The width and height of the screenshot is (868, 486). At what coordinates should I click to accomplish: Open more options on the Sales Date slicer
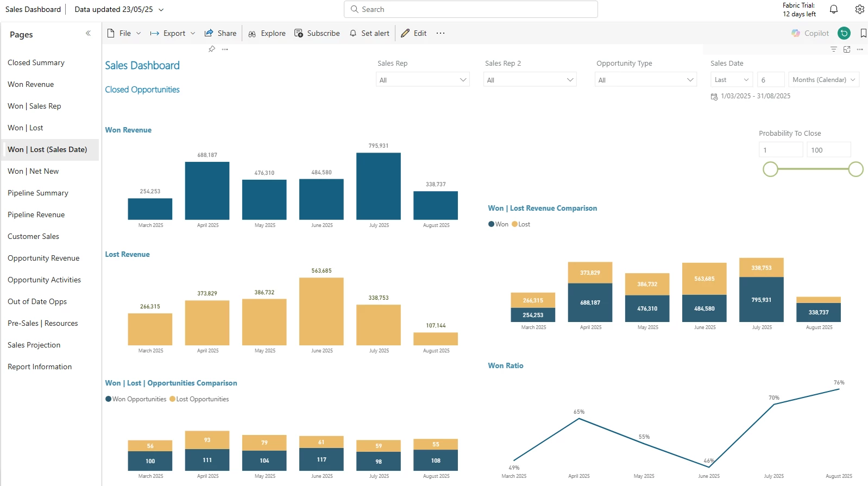tap(860, 49)
